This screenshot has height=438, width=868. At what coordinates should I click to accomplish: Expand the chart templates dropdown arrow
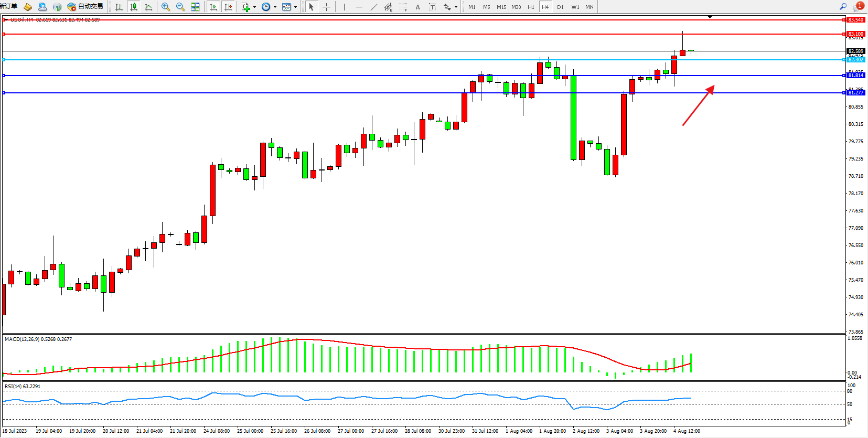pyautogui.click(x=295, y=7)
